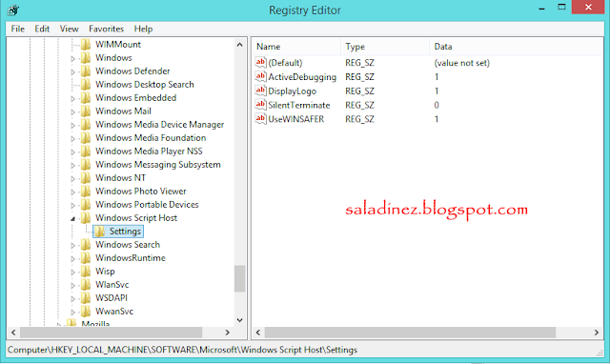Sort values by Type column header
610x364 pixels.
(385, 47)
